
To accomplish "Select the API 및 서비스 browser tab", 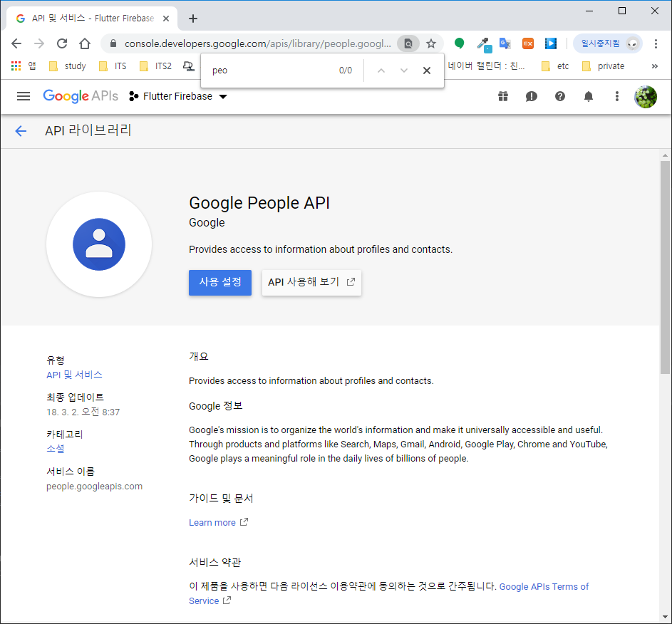I will [x=93, y=19].
